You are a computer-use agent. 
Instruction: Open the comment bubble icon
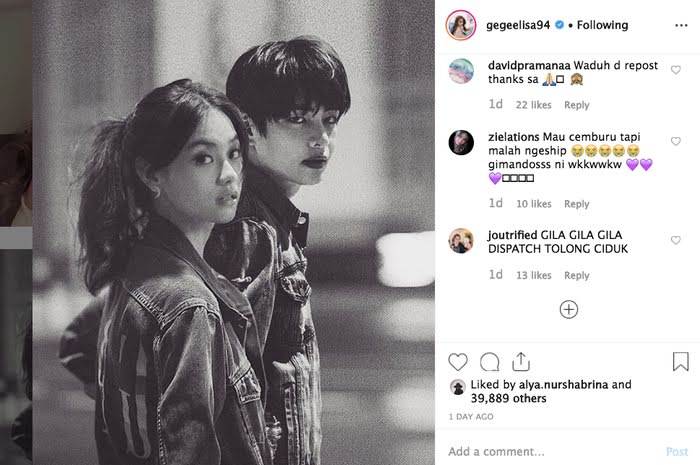[489, 362]
